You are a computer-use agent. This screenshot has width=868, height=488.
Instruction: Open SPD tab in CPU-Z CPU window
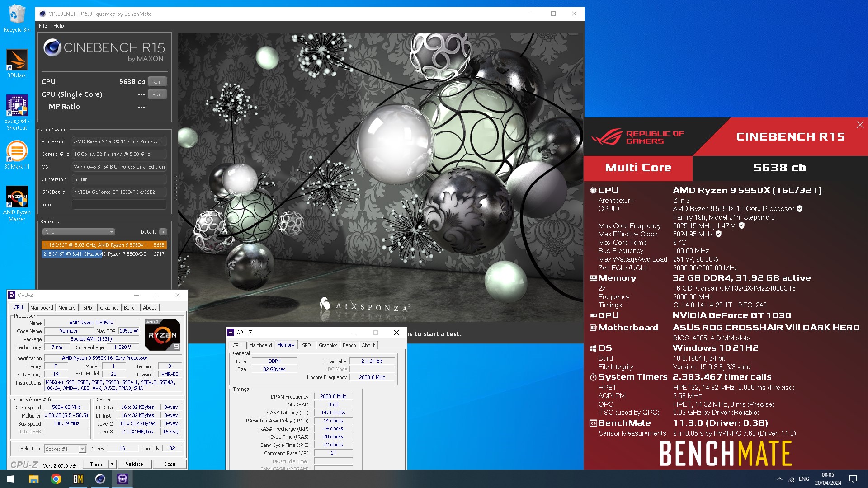[x=88, y=308]
